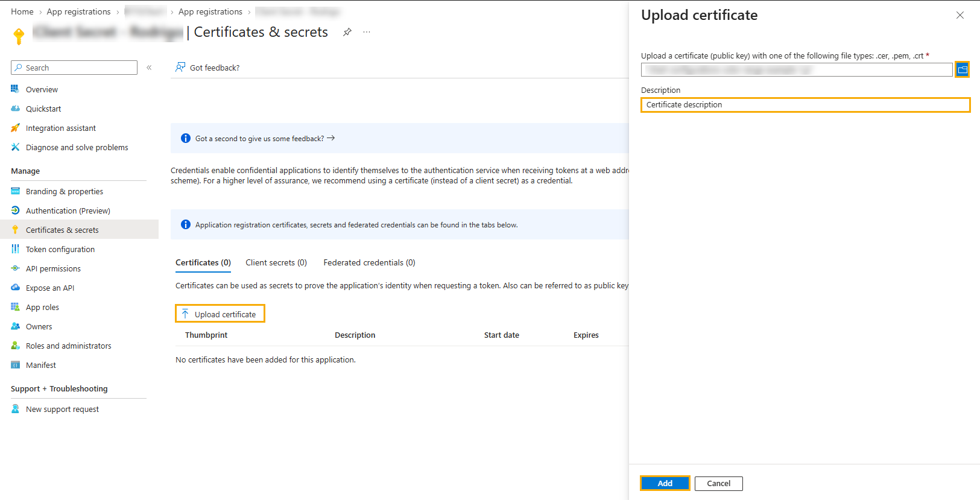Click Got feedback? link
This screenshot has height=500, width=980.
coord(207,68)
